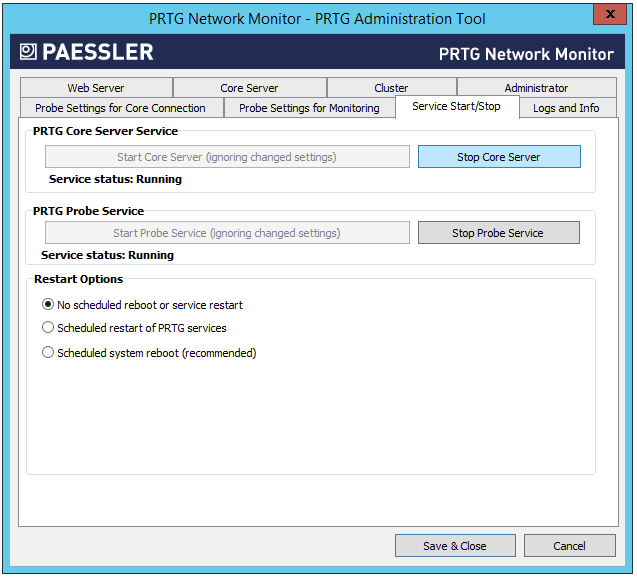
Task: Click the Paessler logo icon
Action: point(28,52)
